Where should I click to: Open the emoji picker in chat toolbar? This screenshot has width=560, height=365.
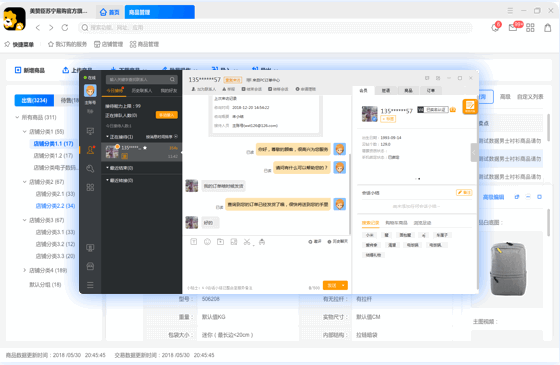(x=207, y=242)
